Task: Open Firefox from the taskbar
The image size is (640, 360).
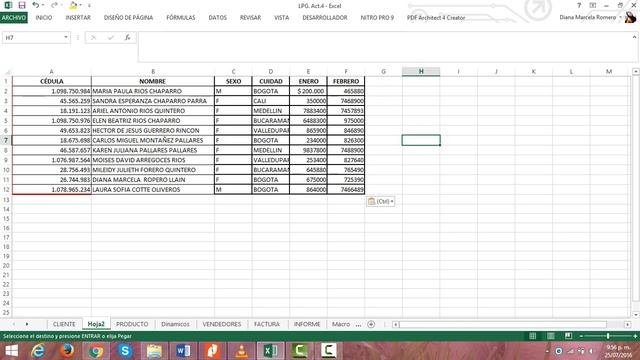Action: coord(67,351)
